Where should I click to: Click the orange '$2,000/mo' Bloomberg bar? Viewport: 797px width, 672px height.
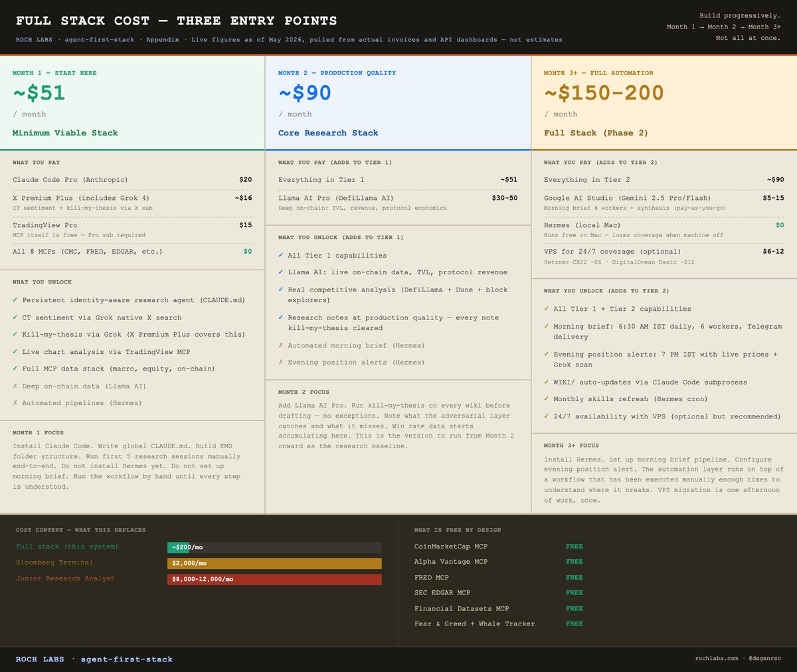pos(274,563)
